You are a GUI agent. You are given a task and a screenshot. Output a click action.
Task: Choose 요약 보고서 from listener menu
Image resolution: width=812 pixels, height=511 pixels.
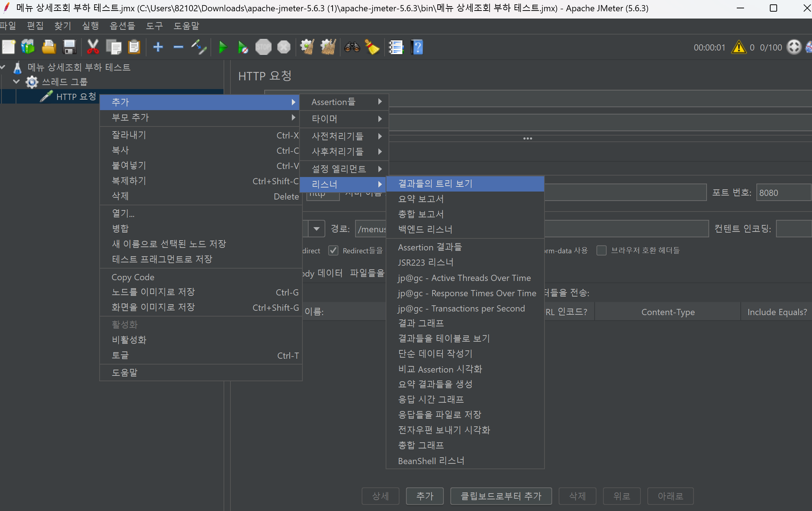421,199
